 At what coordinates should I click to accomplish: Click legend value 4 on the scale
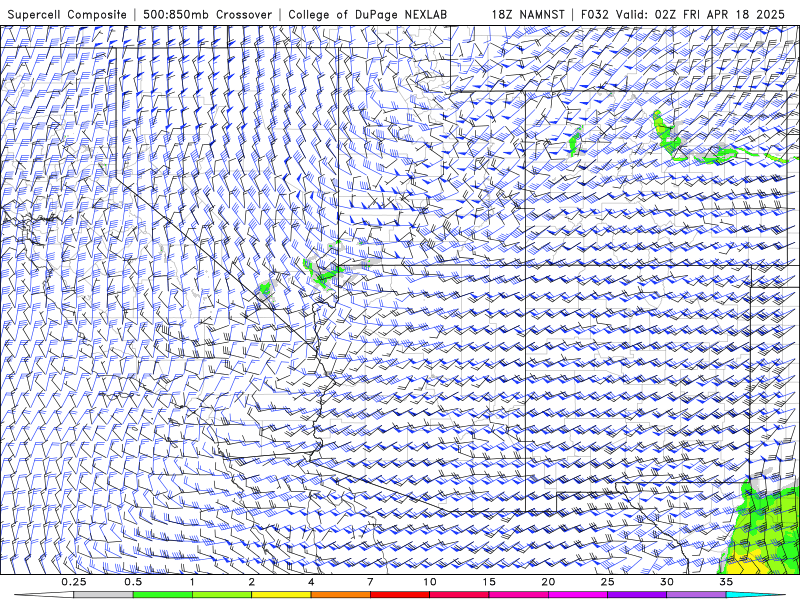click(x=311, y=582)
